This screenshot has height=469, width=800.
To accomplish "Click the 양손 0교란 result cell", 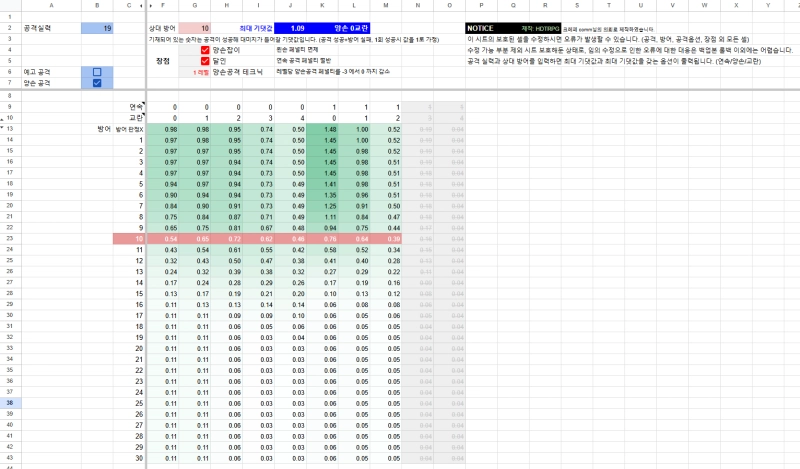I will tap(357, 28).
